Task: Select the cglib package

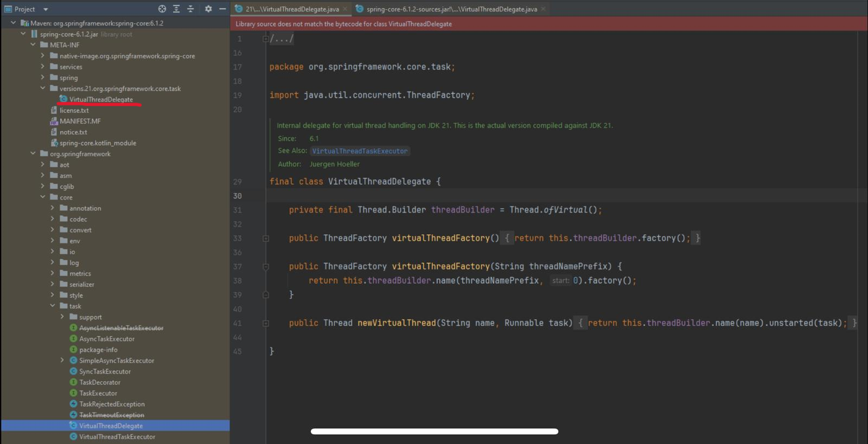Action: click(x=67, y=186)
